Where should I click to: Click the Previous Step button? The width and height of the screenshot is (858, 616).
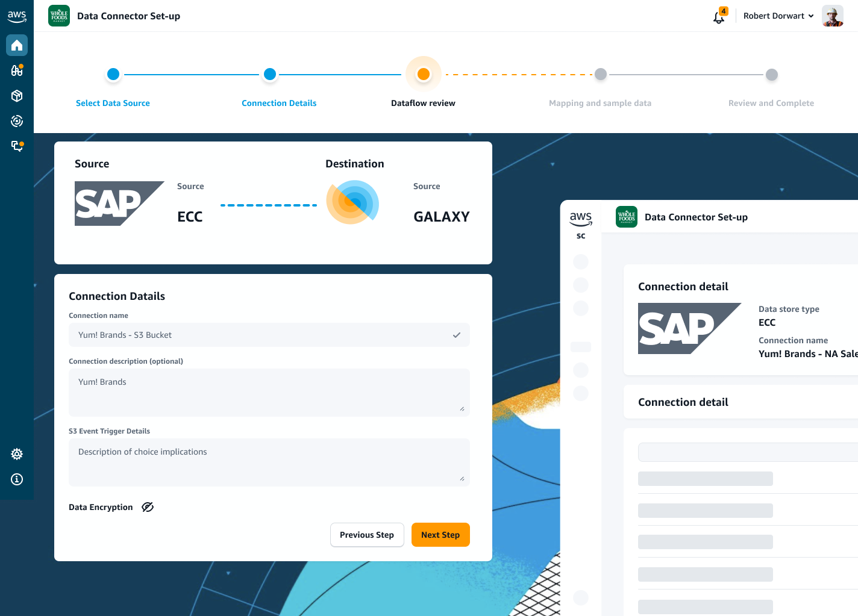click(x=367, y=535)
